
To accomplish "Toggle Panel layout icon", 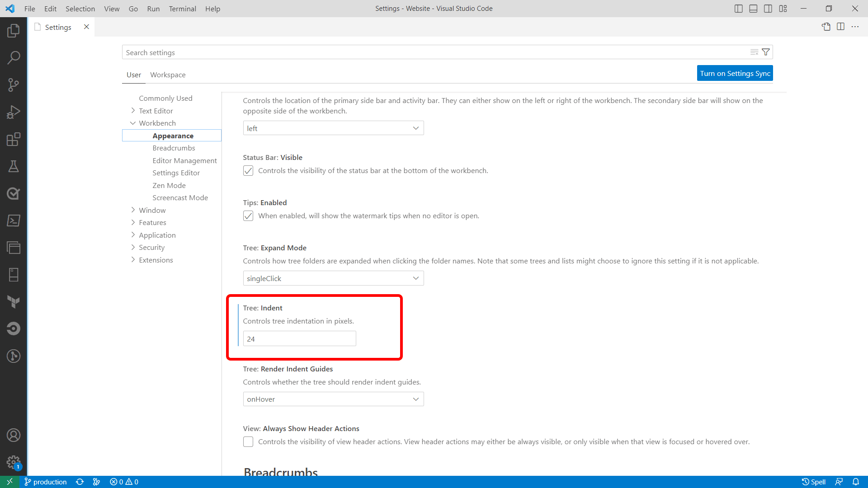I will (x=753, y=9).
